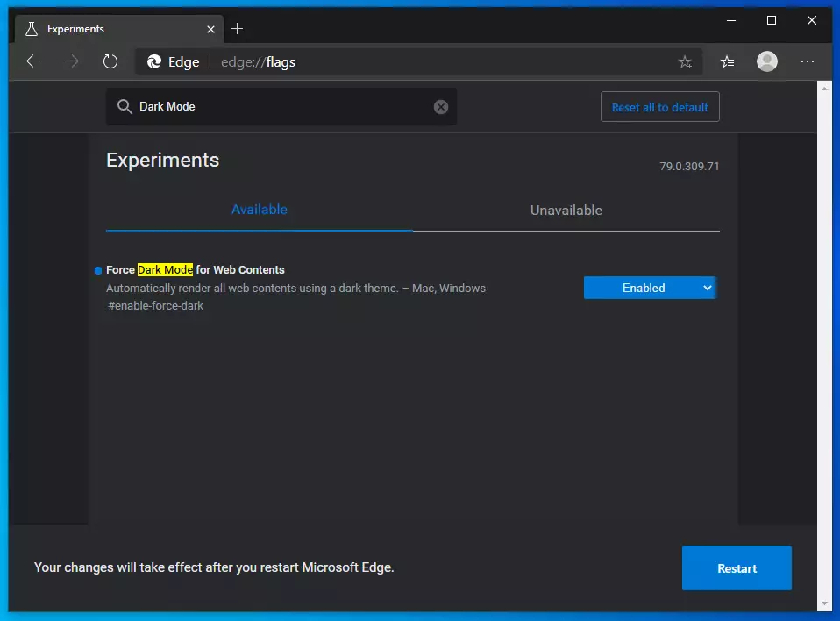Restart Microsoft Edge with Restart button
This screenshot has height=621, width=840.
(x=737, y=568)
